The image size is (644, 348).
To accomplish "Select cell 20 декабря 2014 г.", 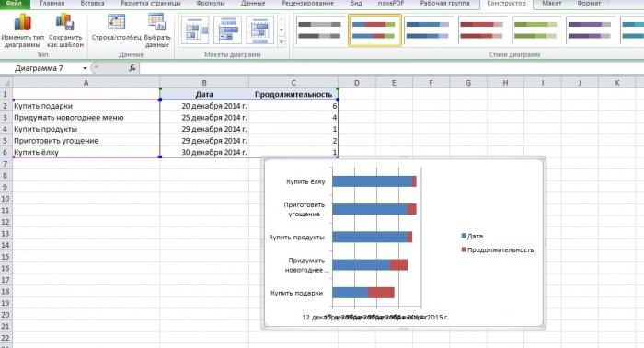I will 204,106.
